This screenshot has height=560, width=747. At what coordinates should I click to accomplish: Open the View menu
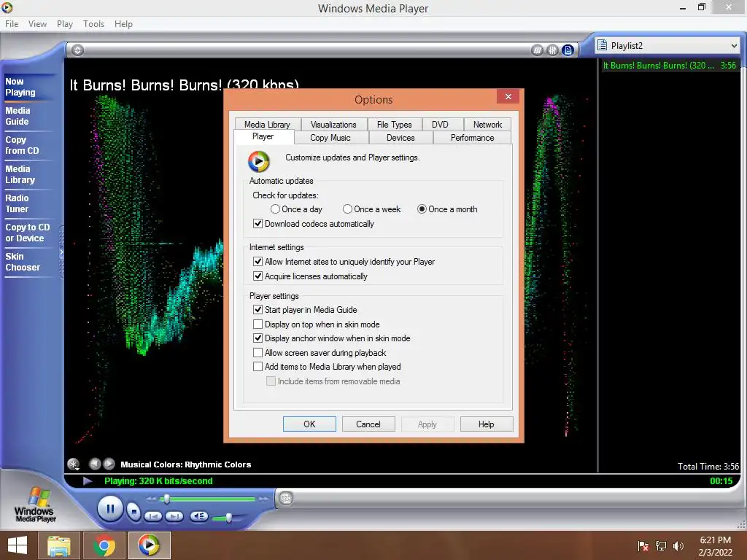pyautogui.click(x=38, y=24)
